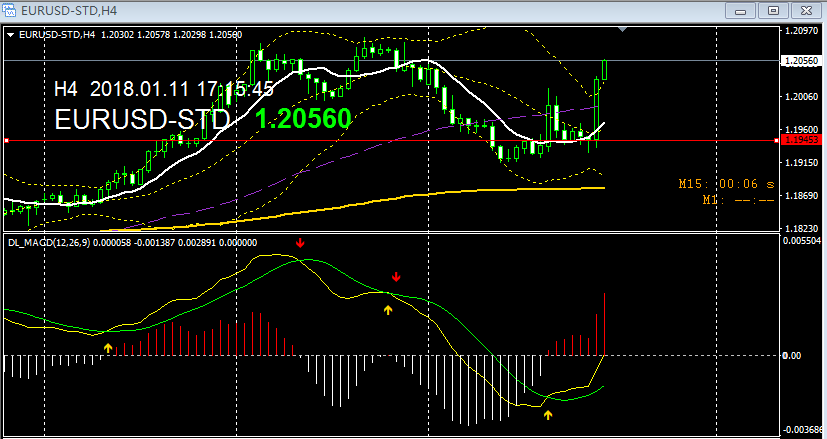Click the second red down arrow on MACD
Image resolution: width=827 pixels, height=439 pixels.
point(396,276)
